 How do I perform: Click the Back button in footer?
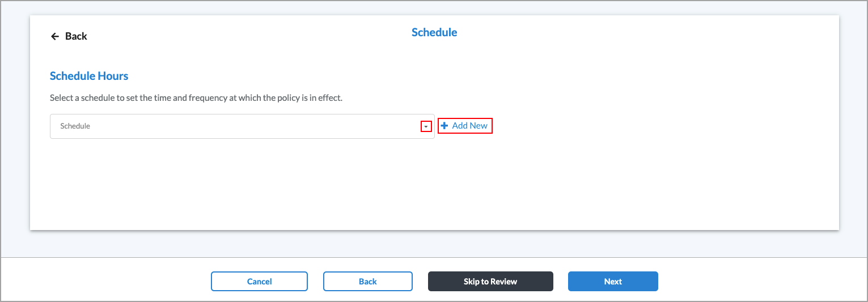tap(367, 282)
